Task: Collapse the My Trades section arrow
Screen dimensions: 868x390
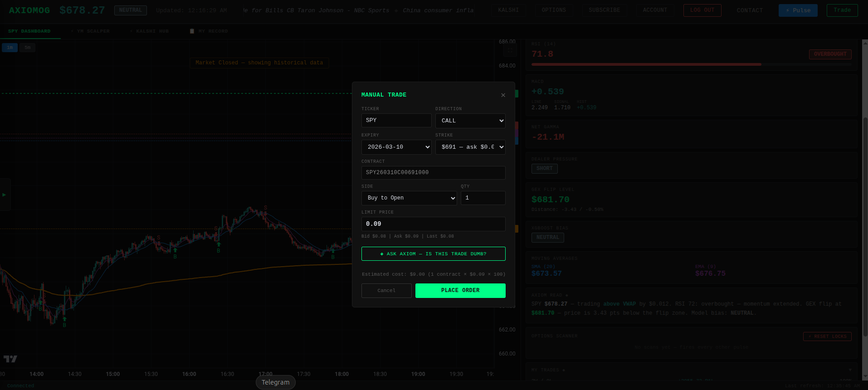Action: tap(850, 370)
